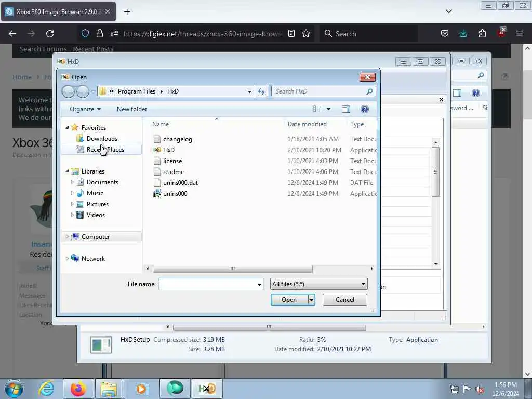Bookmark this page with the star icon

(306, 34)
